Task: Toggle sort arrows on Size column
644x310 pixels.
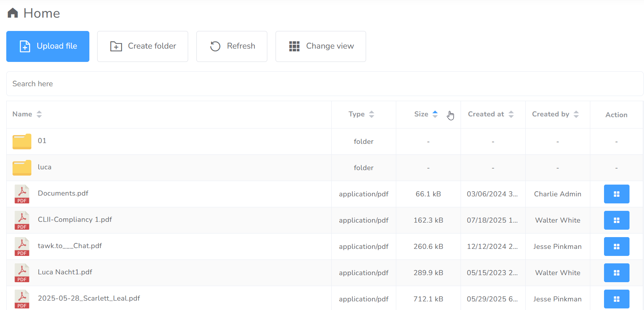Action: coord(435,114)
